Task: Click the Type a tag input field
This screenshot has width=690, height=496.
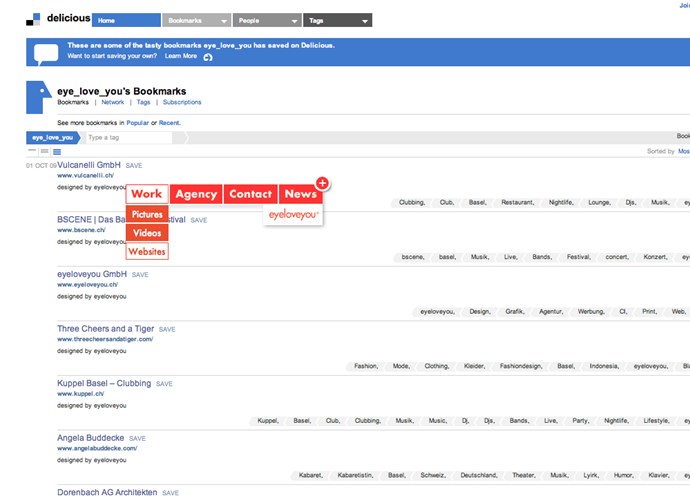Action: tap(128, 138)
